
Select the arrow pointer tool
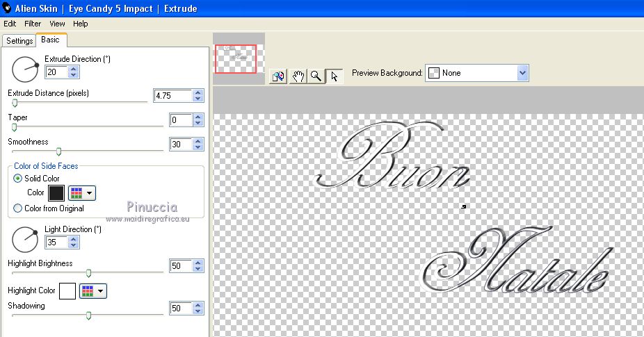[334, 76]
